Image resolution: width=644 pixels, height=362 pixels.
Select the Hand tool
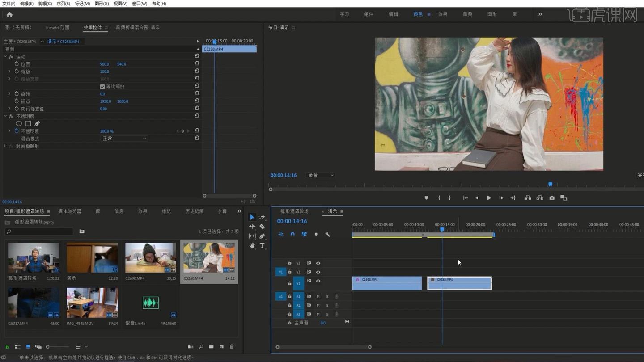click(252, 246)
